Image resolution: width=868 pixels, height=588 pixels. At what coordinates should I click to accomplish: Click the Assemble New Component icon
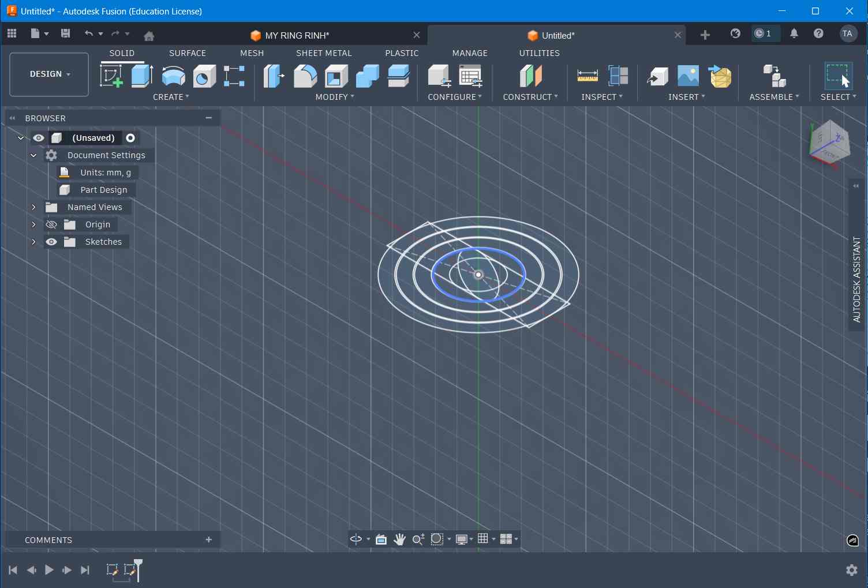tap(774, 76)
